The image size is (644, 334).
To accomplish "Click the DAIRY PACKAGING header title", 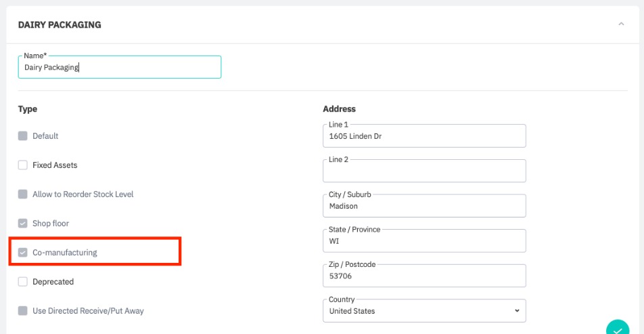I will pos(60,25).
